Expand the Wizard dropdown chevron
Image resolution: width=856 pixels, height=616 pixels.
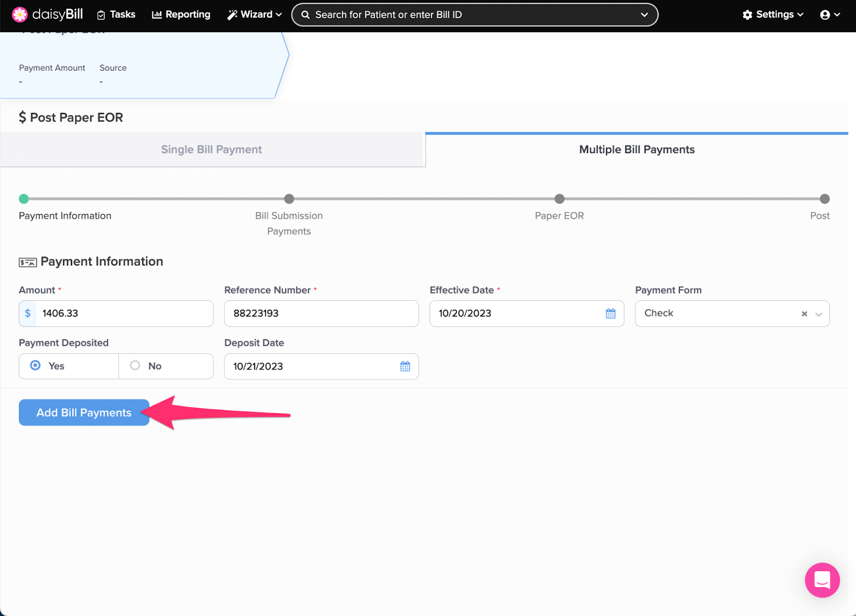pos(278,14)
